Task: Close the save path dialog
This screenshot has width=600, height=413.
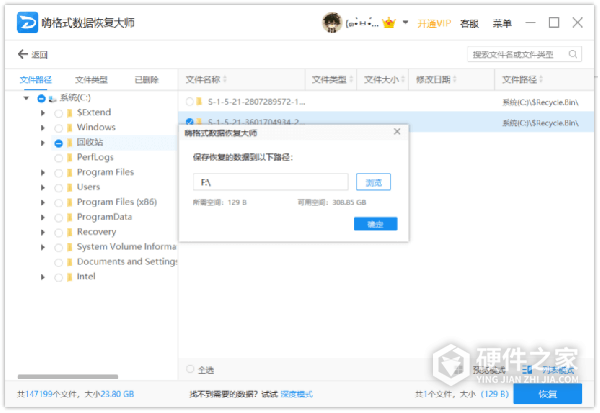Action: [397, 132]
